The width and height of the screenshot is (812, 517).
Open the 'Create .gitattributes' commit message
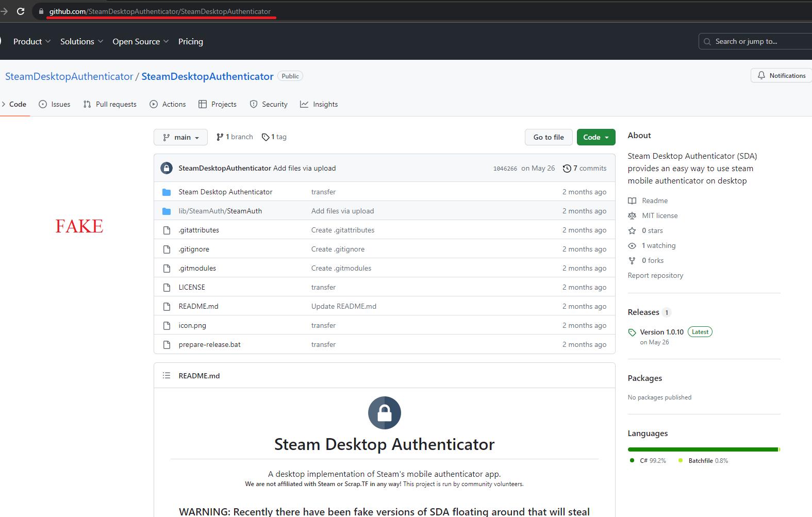coord(343,230)
